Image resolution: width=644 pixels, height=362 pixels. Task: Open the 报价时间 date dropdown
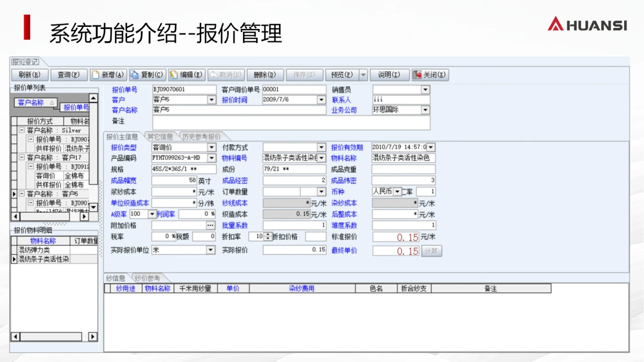[321, 100]
